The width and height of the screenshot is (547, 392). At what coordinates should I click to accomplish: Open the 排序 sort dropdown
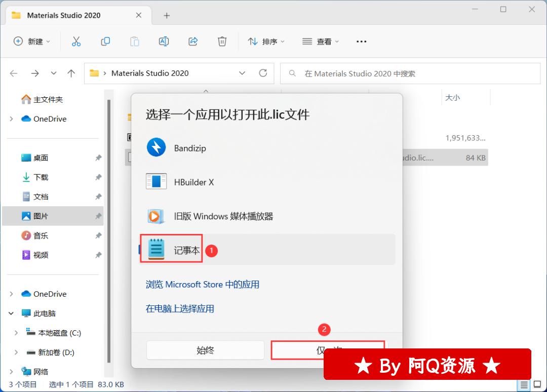[266, 42]
